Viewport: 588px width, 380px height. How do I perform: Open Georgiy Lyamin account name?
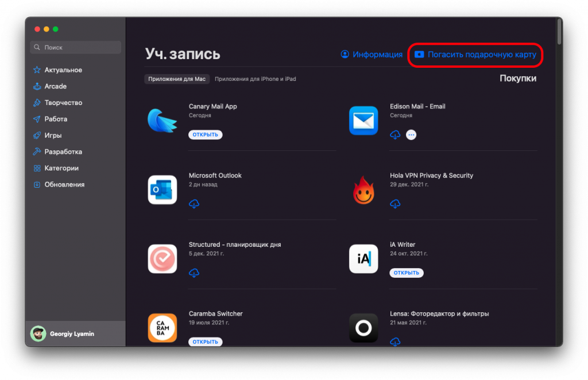pyautogui.click(x=72, y=334)
